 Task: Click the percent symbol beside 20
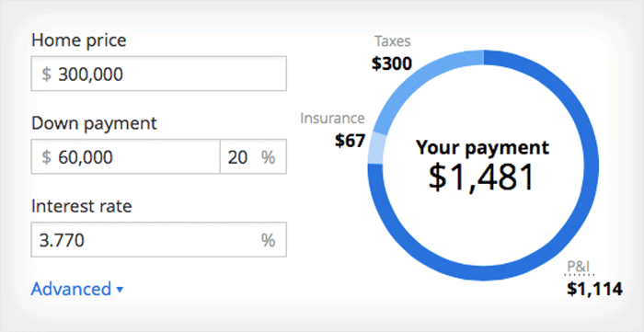tap(269, 157)
